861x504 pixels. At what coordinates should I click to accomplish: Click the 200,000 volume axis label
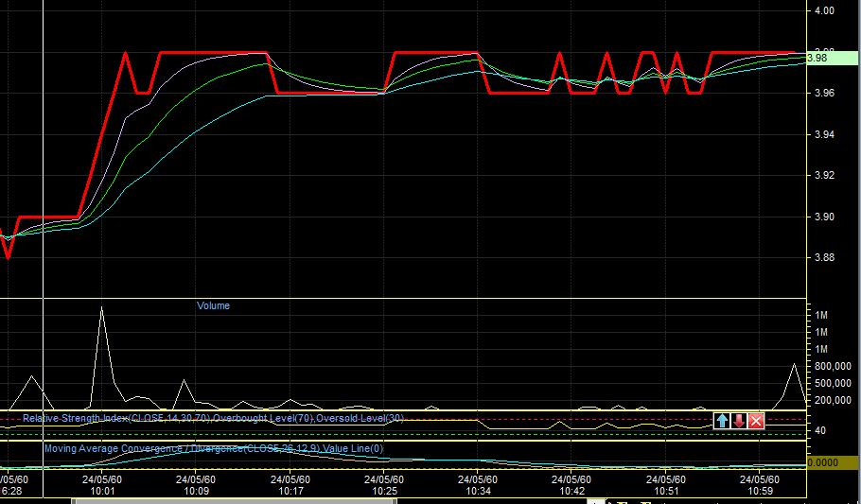coord(833,400)
